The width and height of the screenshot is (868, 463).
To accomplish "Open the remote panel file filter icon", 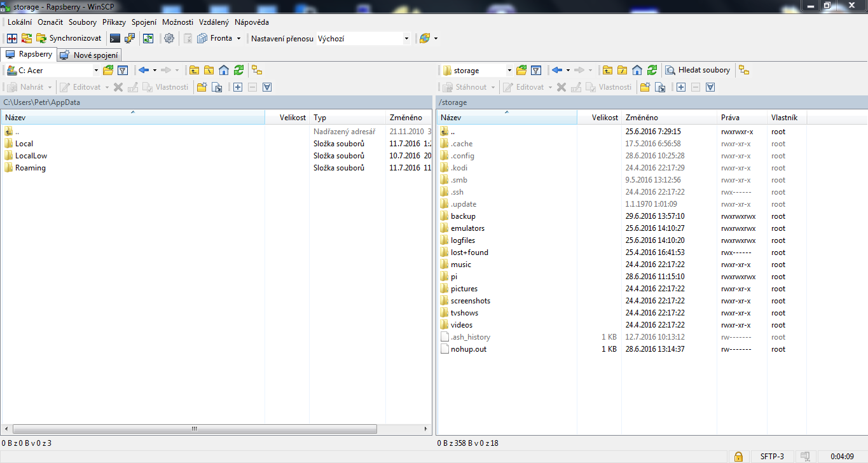I will point(536,70).
